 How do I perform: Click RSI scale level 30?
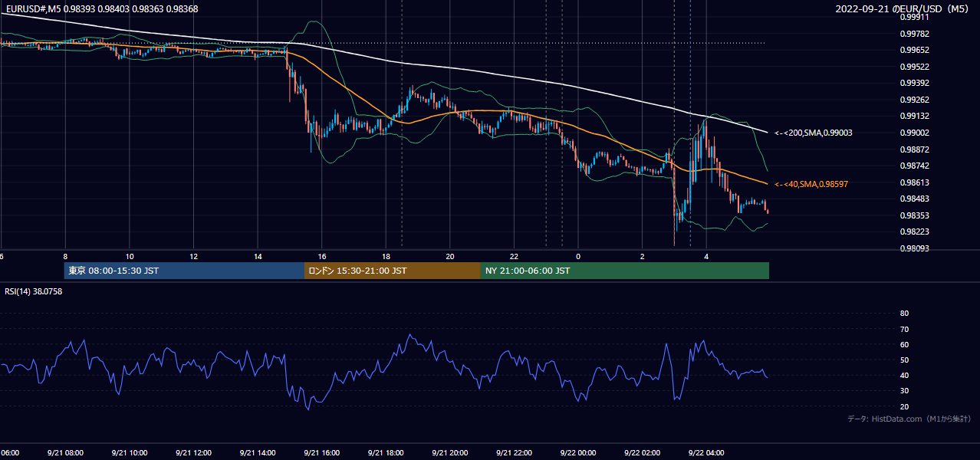(x=904, y=391)
